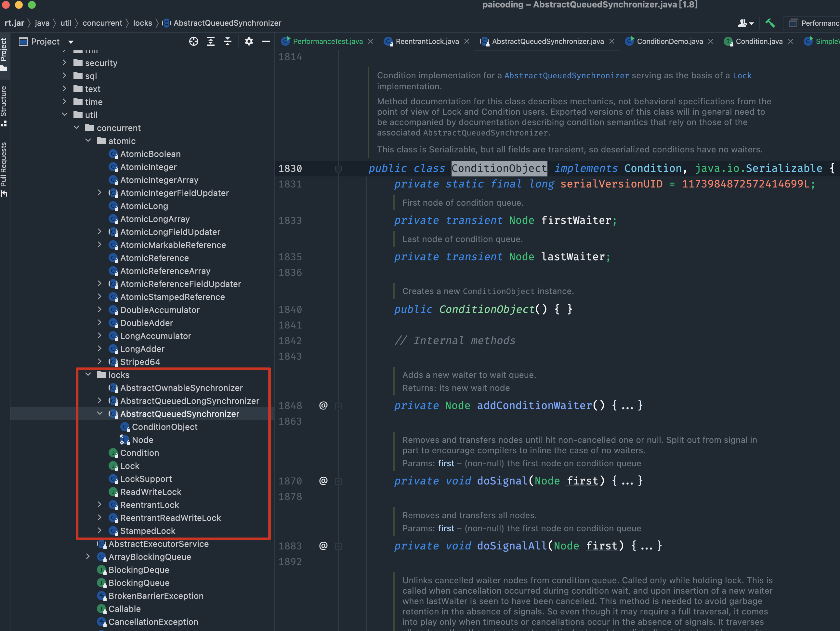Image resolution: width=840 pixels, height=631 pixels.
Task: Click the AbstractQueuedSynchronizer link in the doc comment
Action: pyautogui.click(x=566, y=76)
